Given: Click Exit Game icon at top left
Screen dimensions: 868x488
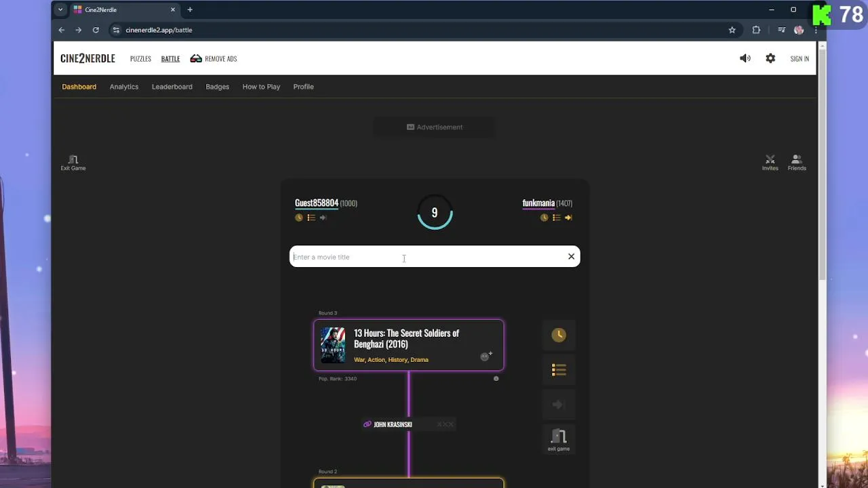Looking at the screenshot, I should coord(73,163).
